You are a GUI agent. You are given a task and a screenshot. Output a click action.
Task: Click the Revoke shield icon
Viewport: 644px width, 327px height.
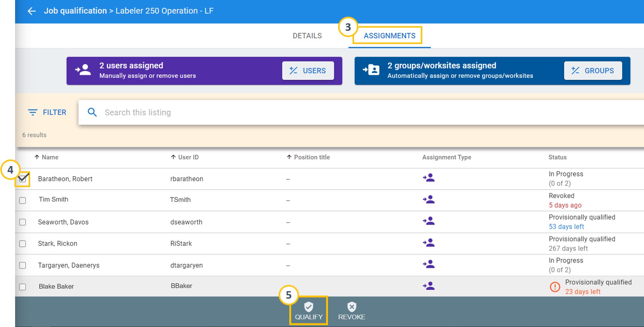[352, 307]
